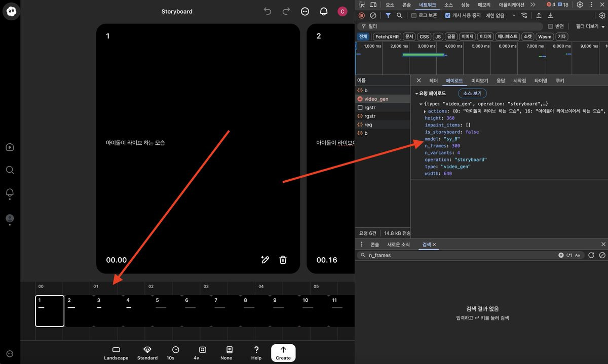Click the DevTools inspect element icon
This screenshot has height=364, width=608.
click(x=362, y=5)
